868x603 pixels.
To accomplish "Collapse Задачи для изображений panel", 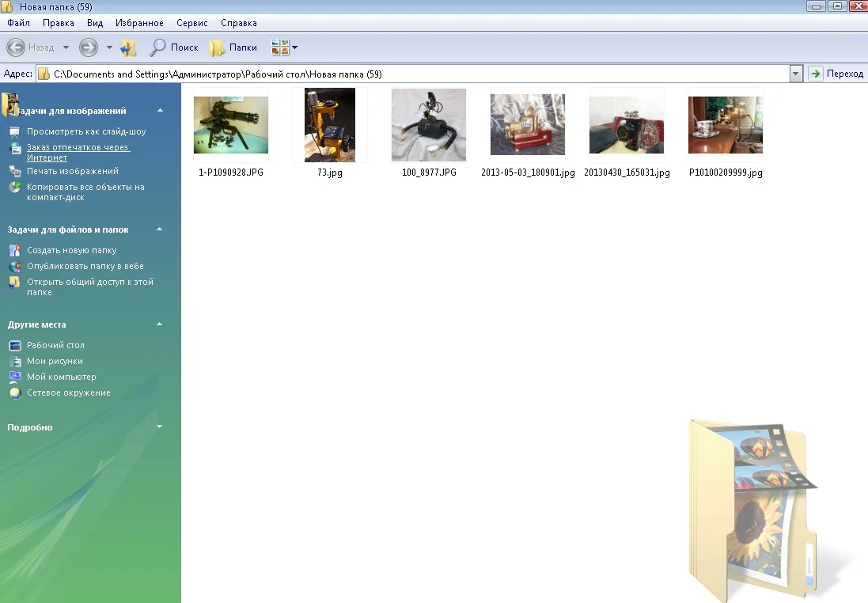I will [160, 110].
